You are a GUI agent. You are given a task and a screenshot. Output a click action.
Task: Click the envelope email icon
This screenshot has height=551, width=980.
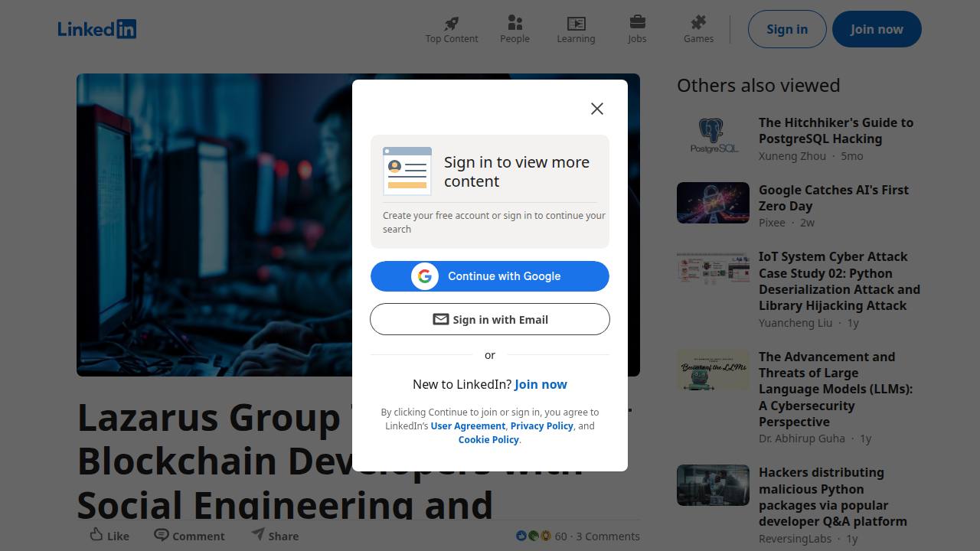pyautogui.click(x=441, y=319)
